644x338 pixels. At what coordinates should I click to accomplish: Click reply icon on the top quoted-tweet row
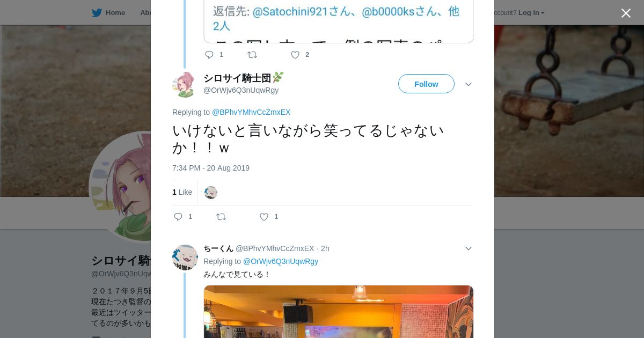[x=209, y=55]
